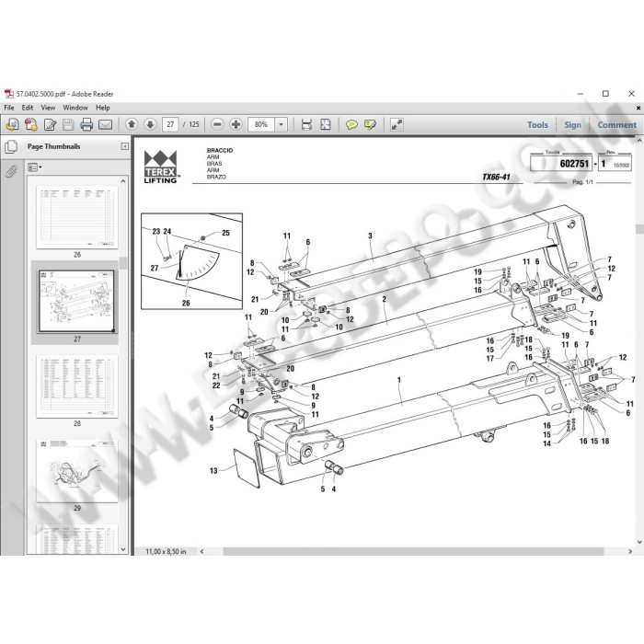Click the edit/sign document toolbar icon
The image size is (644, 644).
pyautogui.click(x=50, y=124)
